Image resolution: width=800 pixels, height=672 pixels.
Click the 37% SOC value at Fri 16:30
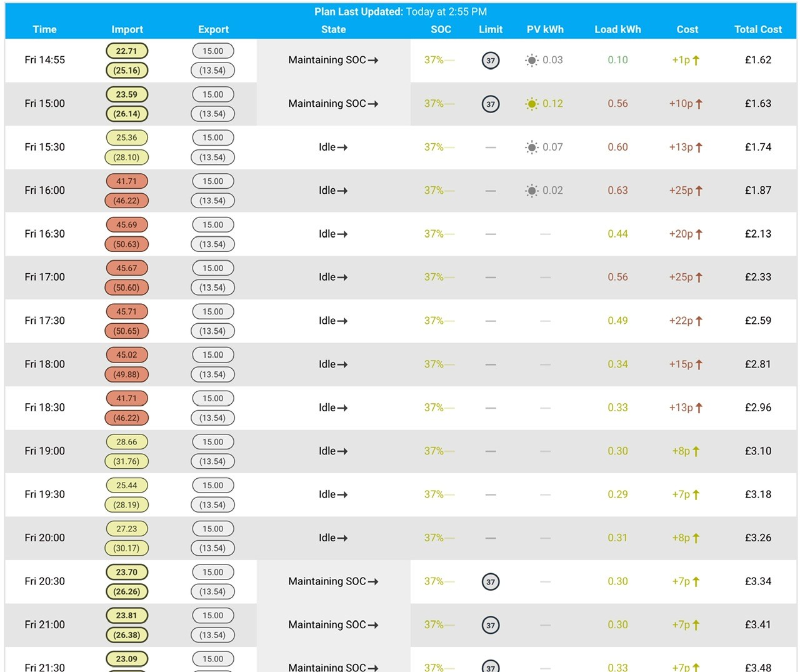click(434, 234)
